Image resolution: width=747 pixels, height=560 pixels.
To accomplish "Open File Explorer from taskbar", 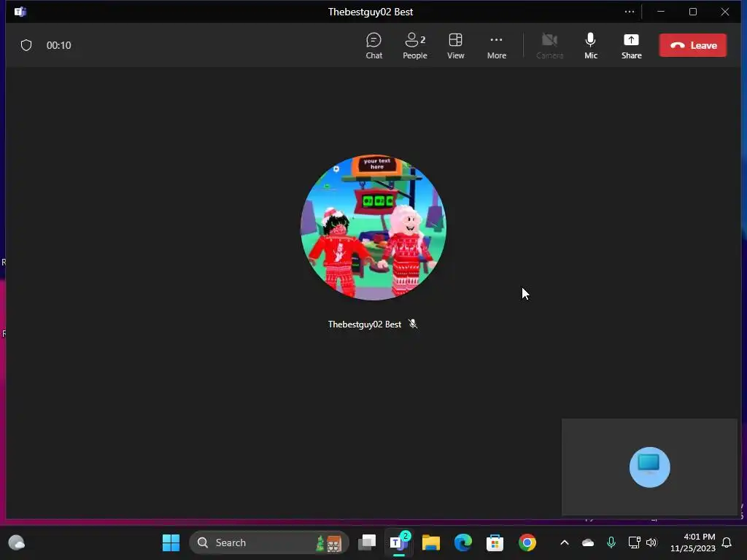I will [430, 542].
